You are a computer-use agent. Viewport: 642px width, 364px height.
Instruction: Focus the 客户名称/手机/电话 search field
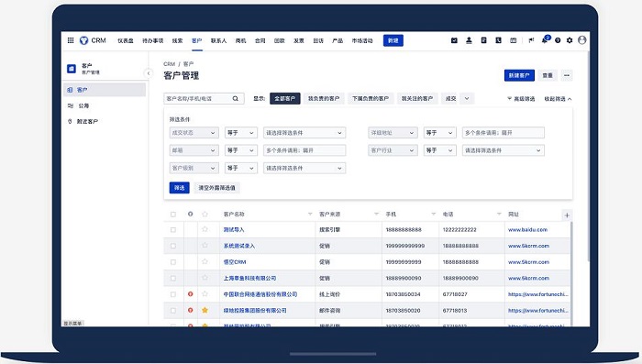[x=204, y=99]
